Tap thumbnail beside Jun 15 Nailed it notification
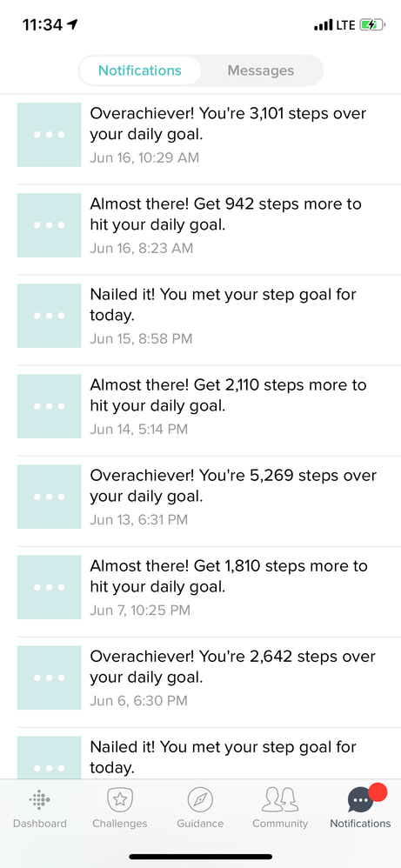 [x=50, y=316]
